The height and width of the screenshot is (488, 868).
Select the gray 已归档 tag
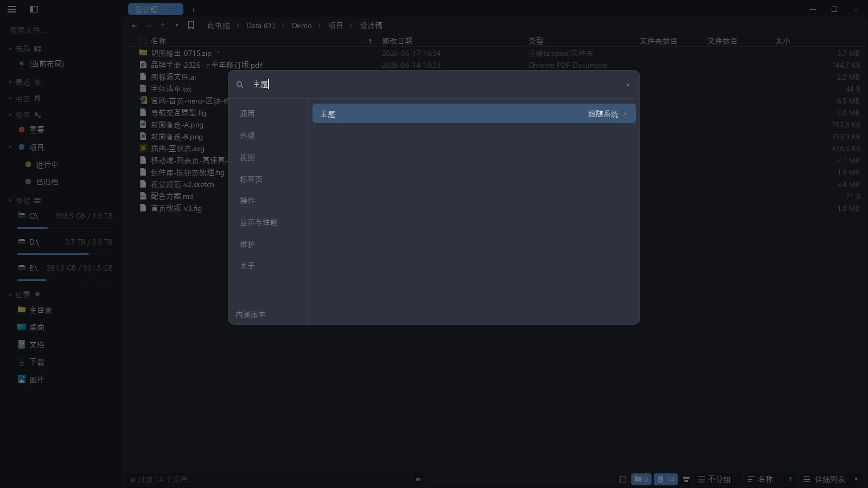click(x=47, y=182)
